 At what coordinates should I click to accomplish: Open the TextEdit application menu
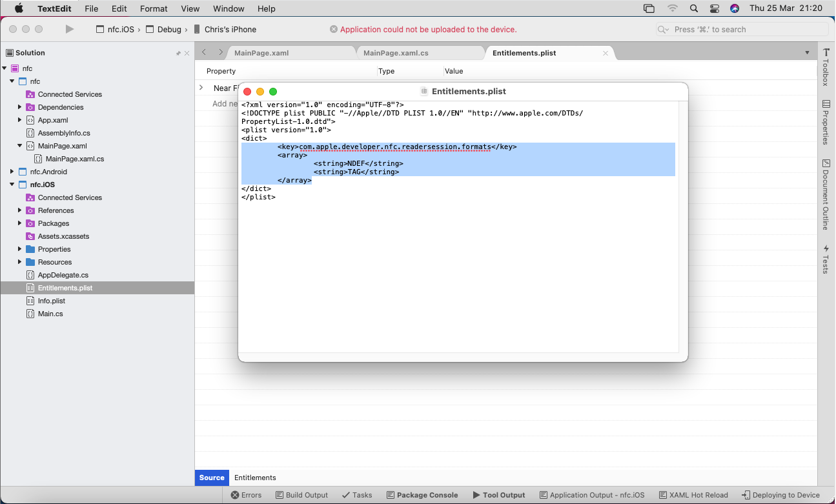click(x=54, y=8)
